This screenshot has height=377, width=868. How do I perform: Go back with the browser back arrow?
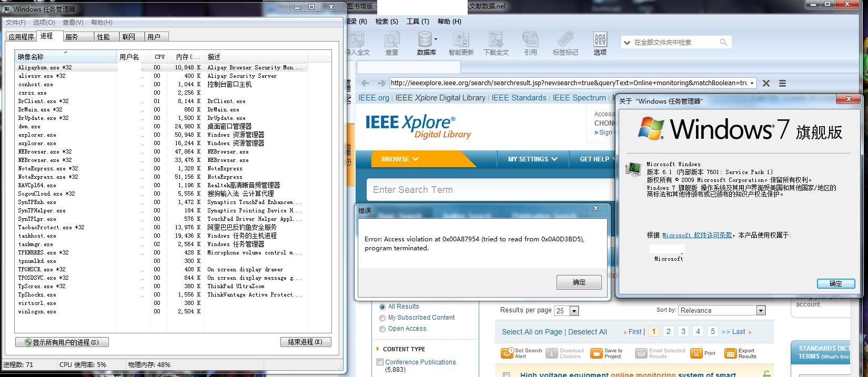tap(365, 83)
